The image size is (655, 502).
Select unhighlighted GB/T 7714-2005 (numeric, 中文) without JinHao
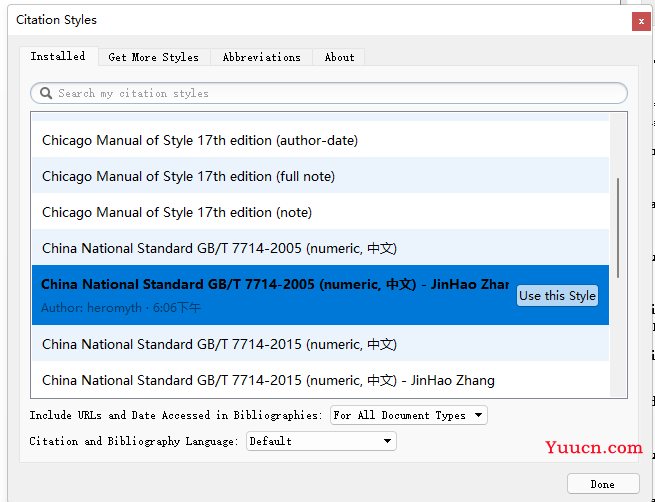coord(320,248)
